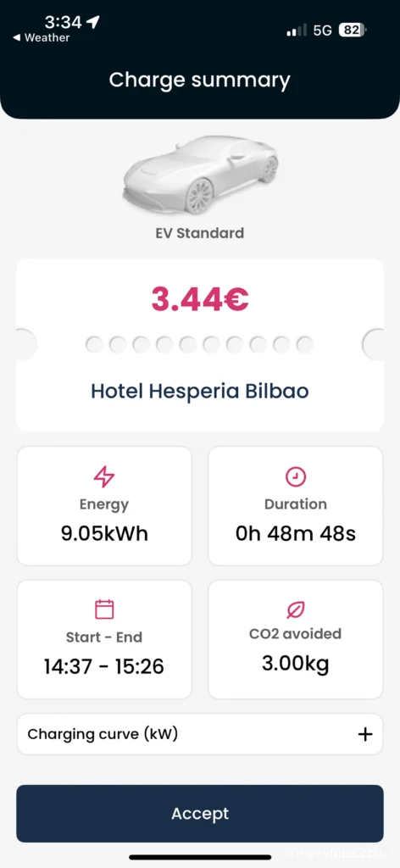Tap the leaf CO2 avoided icon
This screenshot has height=868, width=400.
pyautogui.click(x=296, y=610)
